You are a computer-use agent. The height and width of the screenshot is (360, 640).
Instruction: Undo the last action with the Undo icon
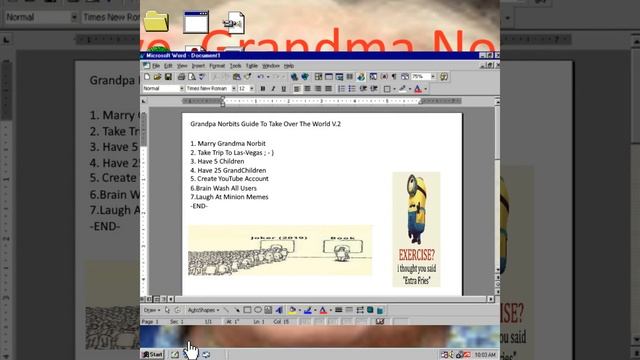pos(260,77)
